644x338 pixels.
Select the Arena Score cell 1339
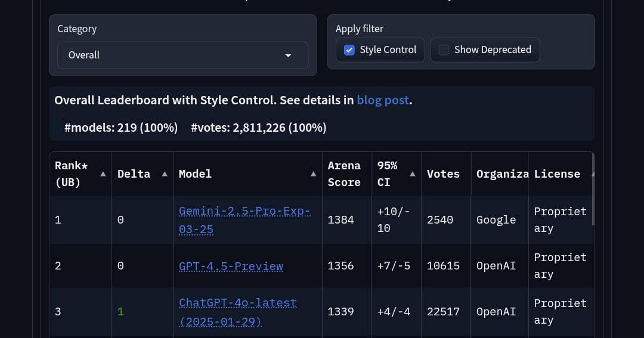click(346, 312)
